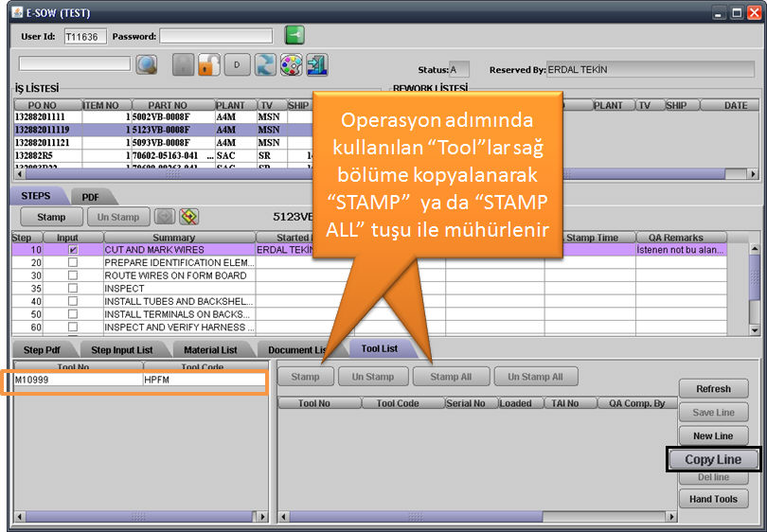Switch to the STEPS tab

35,196
